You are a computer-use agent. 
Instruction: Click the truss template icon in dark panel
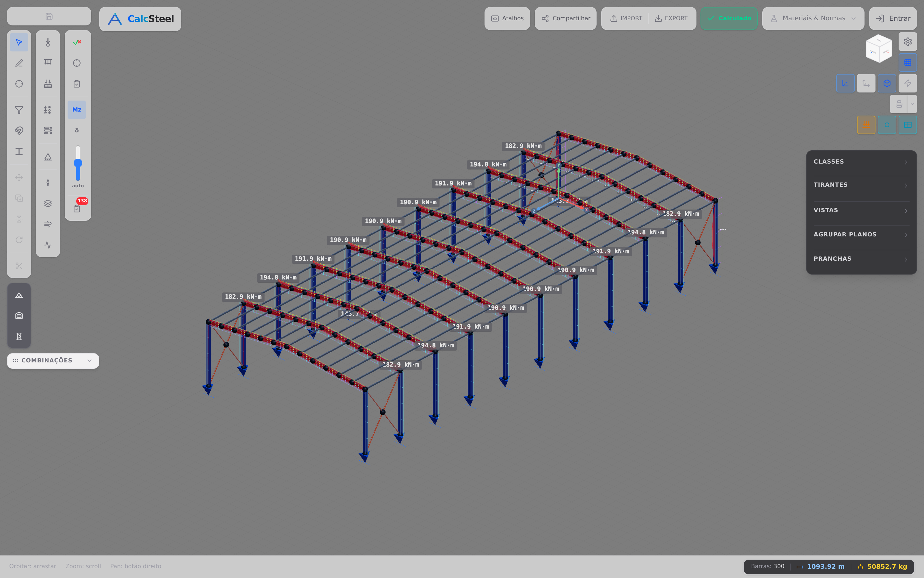pos(19,295)
